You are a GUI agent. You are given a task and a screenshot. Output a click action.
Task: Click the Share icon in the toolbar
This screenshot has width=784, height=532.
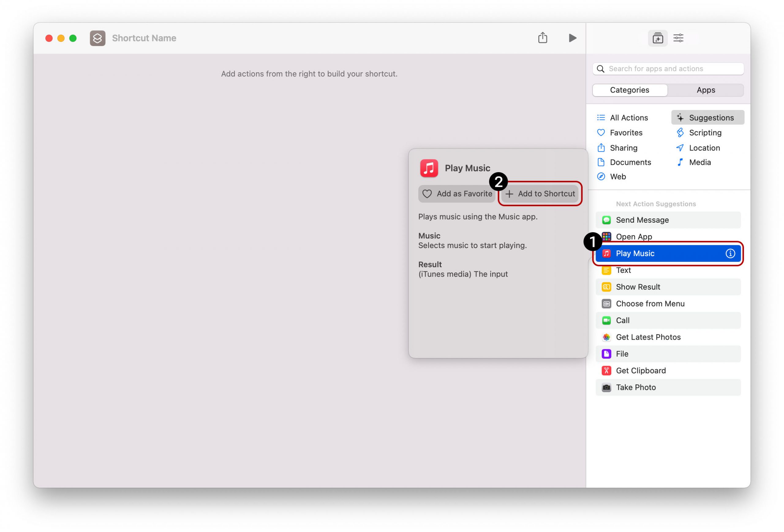542,38
